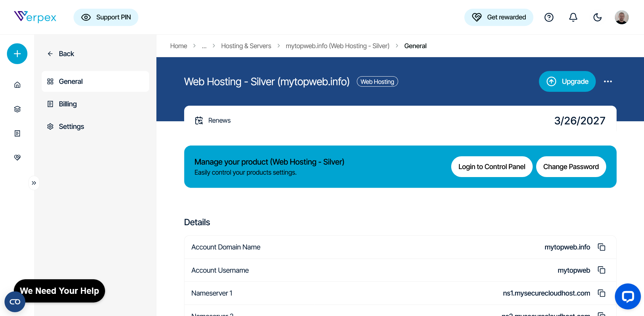Click the Web Hosting tag badge

[377, 81]
